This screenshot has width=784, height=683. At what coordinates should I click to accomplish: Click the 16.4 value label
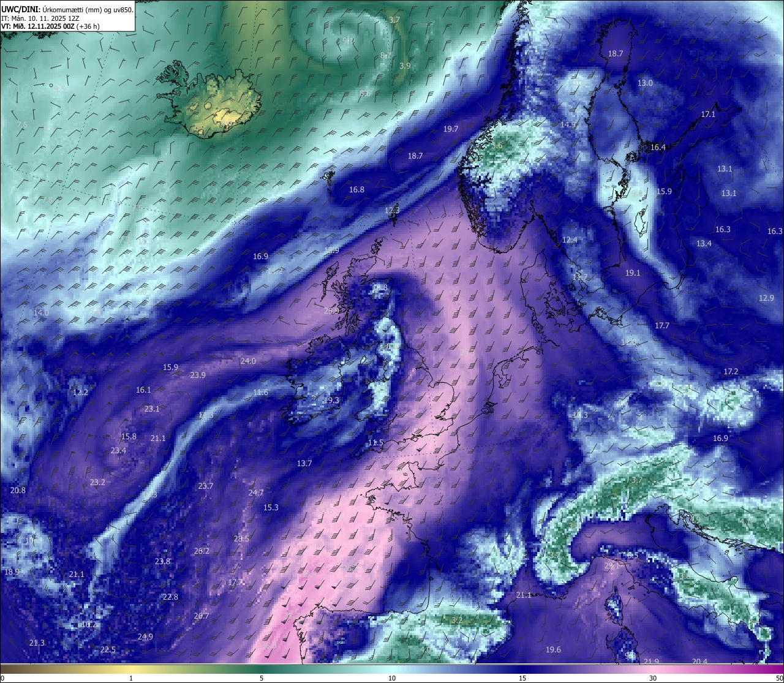pos(658,147)
